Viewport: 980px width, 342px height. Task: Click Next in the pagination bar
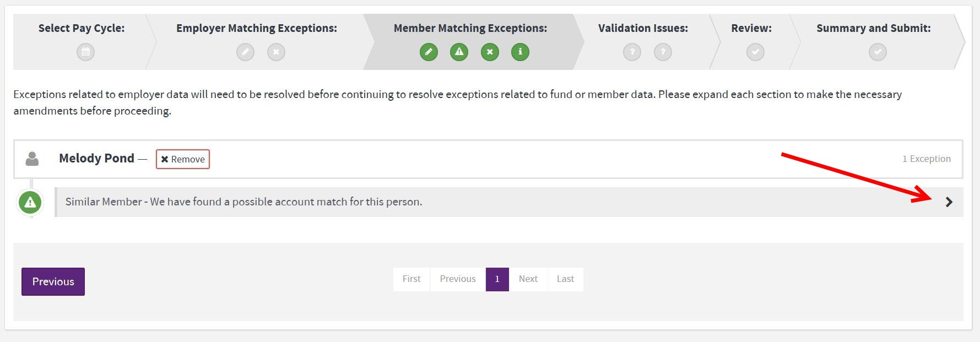coord(528,279)
